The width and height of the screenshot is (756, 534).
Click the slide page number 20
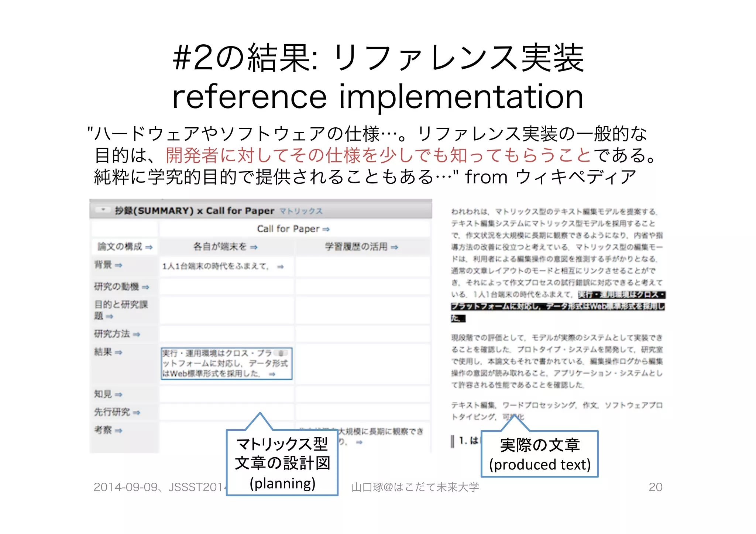pos(655,487)
